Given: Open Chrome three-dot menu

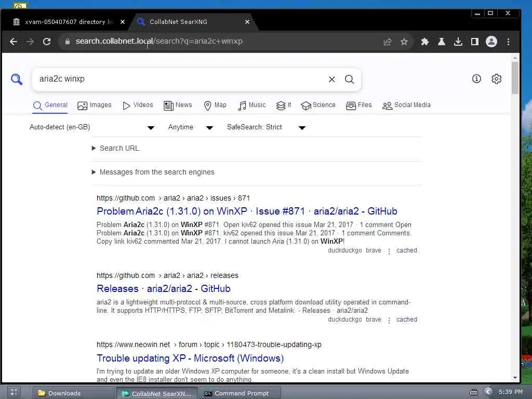Looking at the screenshot, I should (x=508, y=42).
